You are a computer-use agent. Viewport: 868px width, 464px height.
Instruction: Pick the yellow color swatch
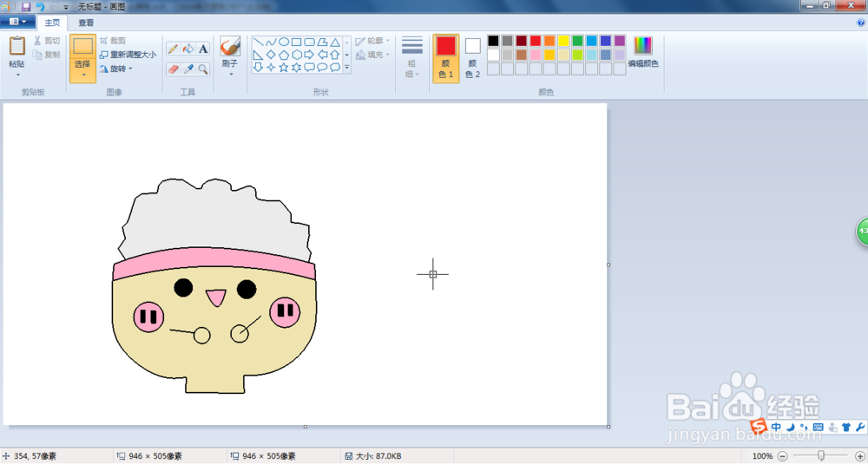click(x=563, y=41)
